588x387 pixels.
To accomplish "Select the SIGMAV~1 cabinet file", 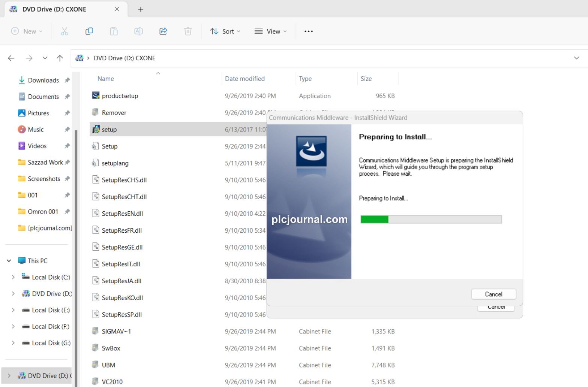I will coord(116,332).
